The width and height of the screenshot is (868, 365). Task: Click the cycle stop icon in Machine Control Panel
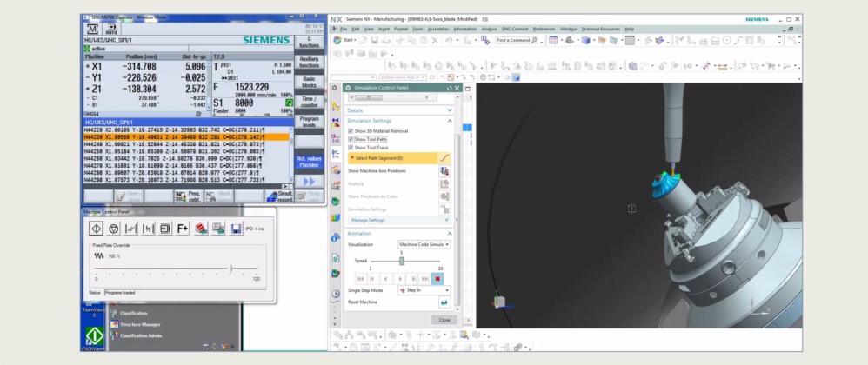(113, 228)
